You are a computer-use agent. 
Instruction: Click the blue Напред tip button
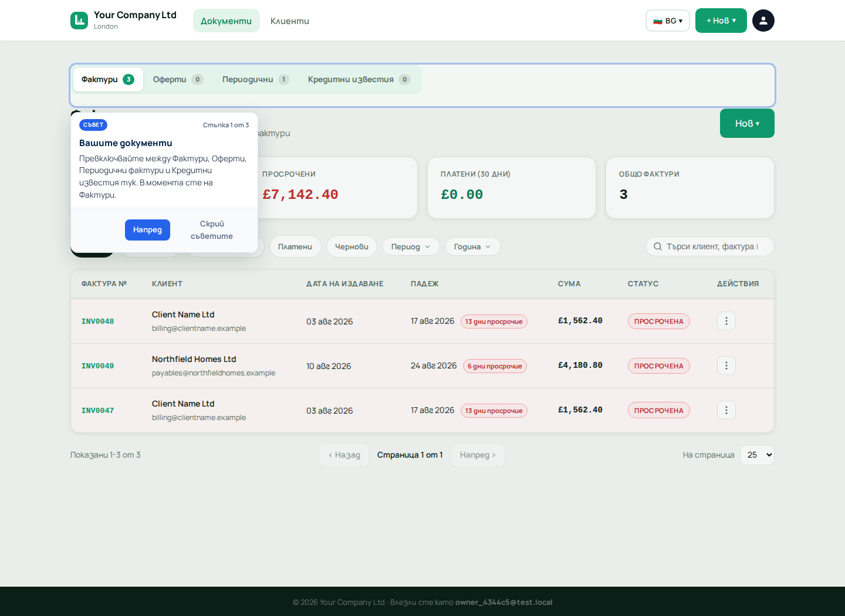147,230
